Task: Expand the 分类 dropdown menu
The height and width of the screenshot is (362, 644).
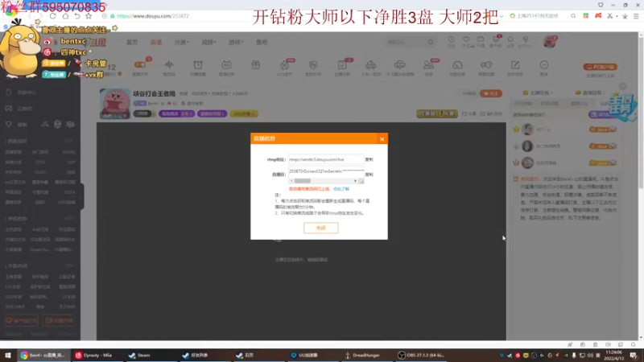Action: pyautogui.click(x=182, y=43)
